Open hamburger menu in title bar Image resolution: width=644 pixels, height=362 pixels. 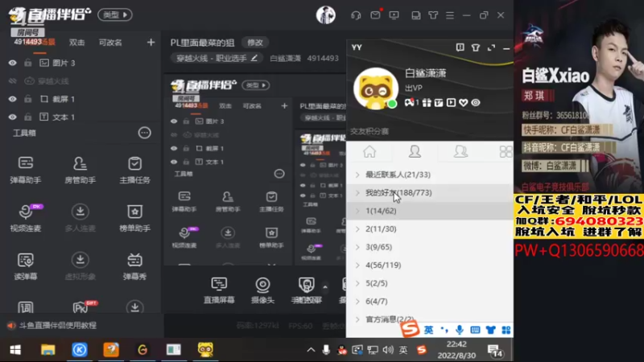450,15
